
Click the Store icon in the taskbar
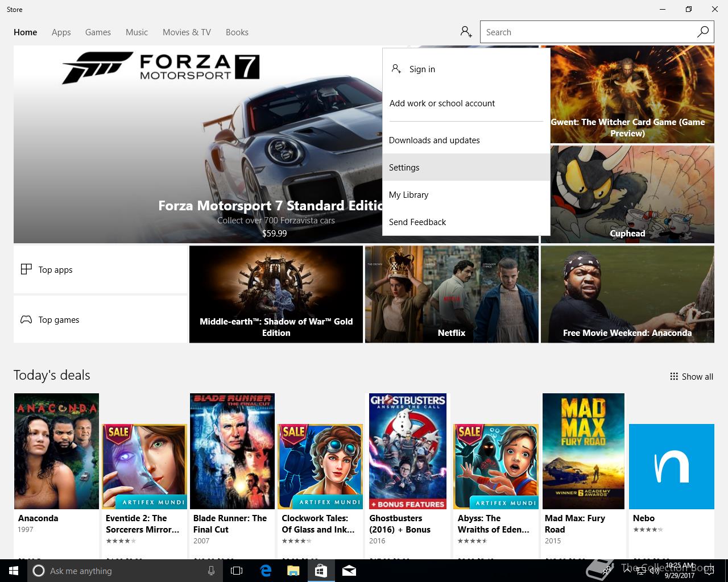[321, 571]
